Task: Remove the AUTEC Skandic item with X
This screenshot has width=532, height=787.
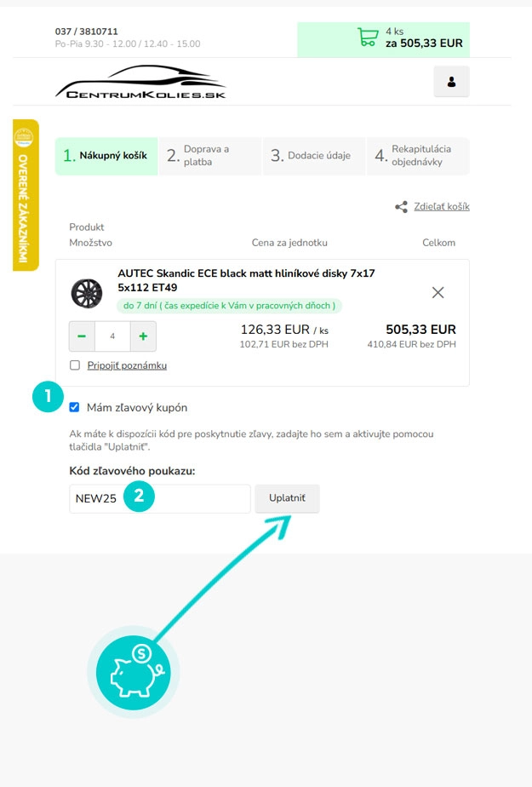Action: click(x=438, y=292)
